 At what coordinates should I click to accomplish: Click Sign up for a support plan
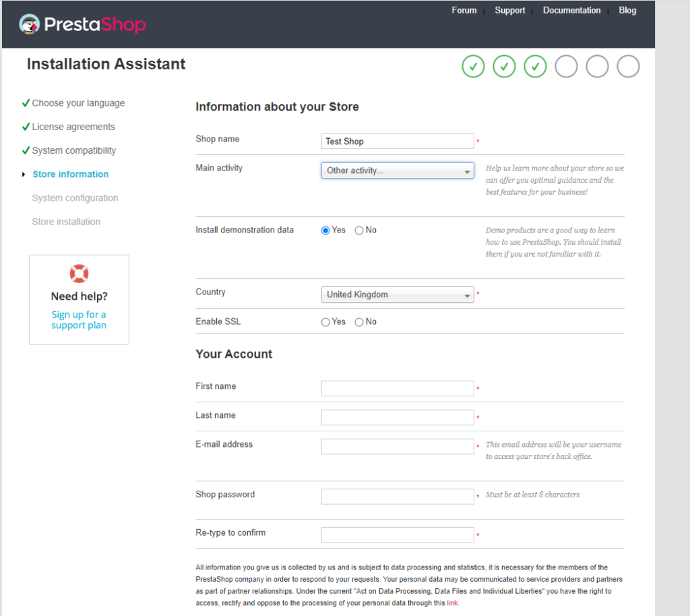pyautogui.click(x=79, y=320)
